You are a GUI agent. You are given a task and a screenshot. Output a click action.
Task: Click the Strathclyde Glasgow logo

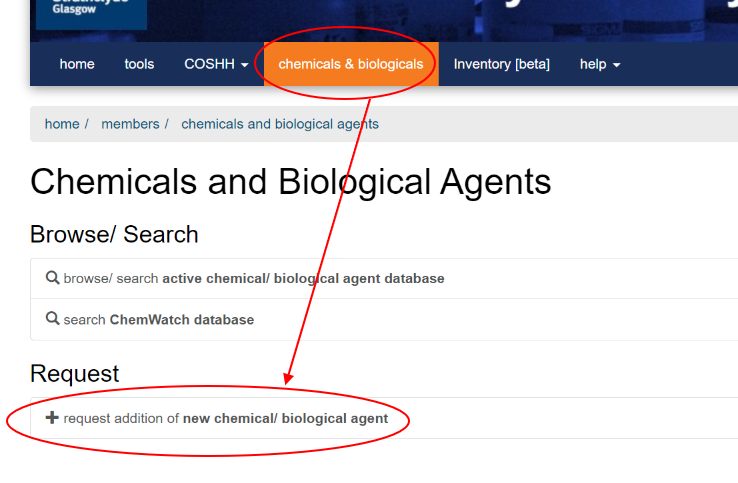coord(91,10)
